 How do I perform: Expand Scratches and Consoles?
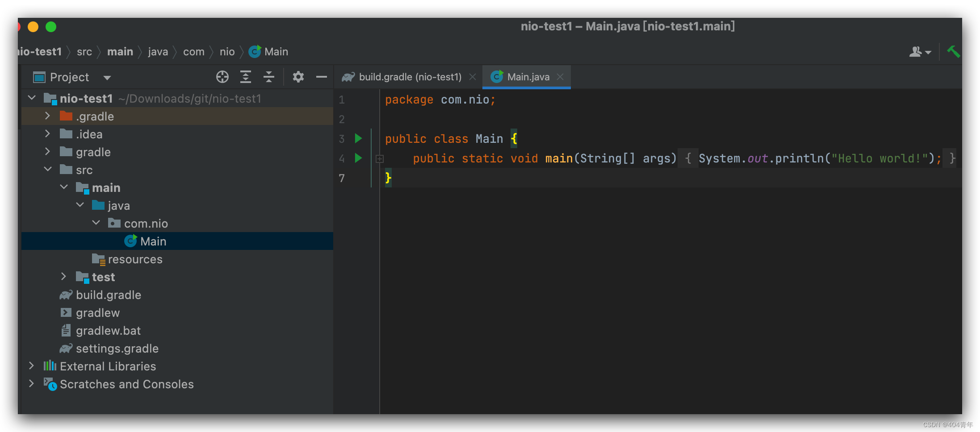coord(31,384)
